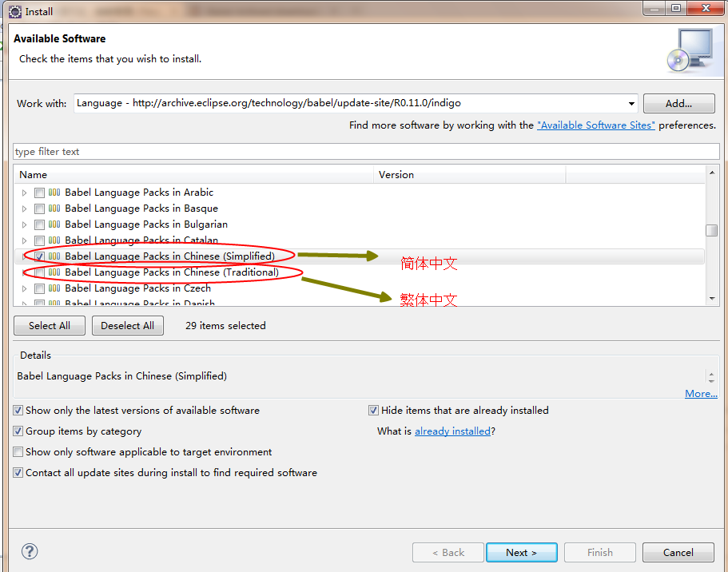Viewport: 728px width, 572px height.
Task: Click the Add... button
Action: 678,104
